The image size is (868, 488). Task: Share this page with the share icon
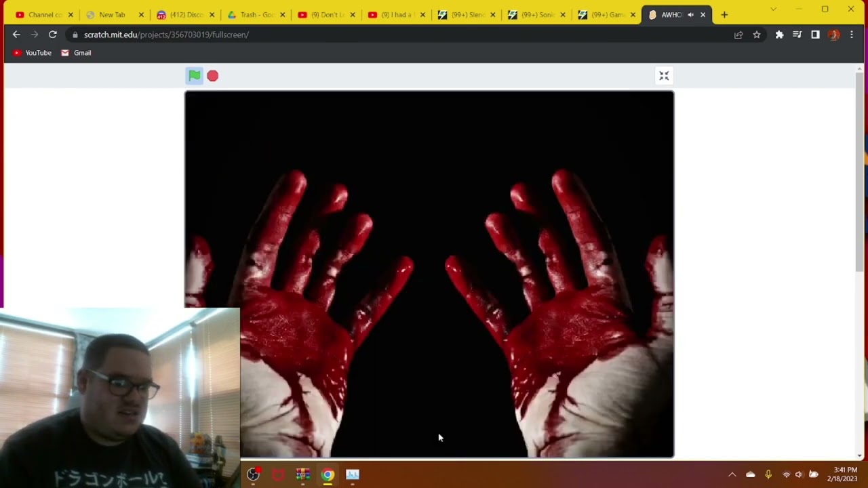coord(738,35)
